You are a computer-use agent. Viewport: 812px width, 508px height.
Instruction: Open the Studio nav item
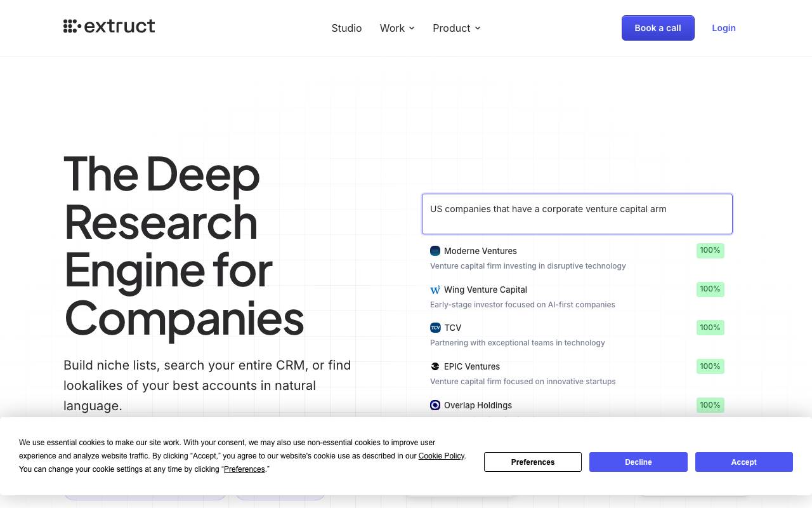(346, 28)
